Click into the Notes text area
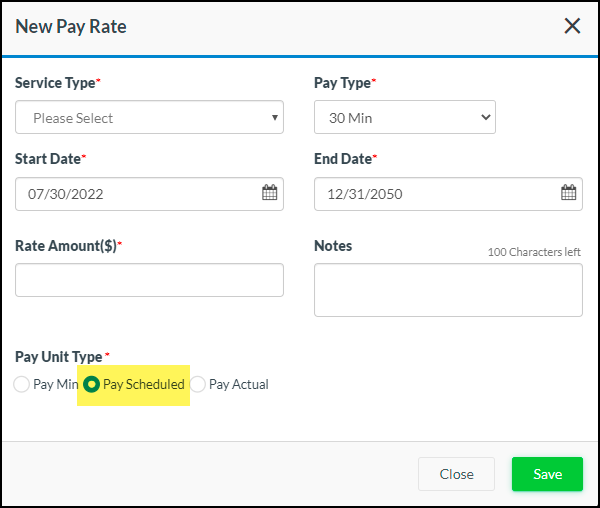 [448, 290]
